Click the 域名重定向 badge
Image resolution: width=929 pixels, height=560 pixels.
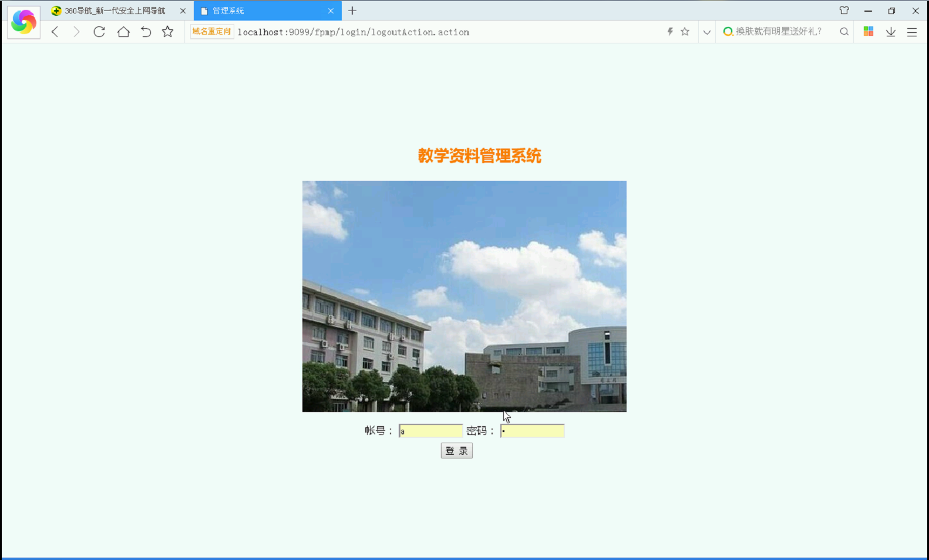(211, 32)
